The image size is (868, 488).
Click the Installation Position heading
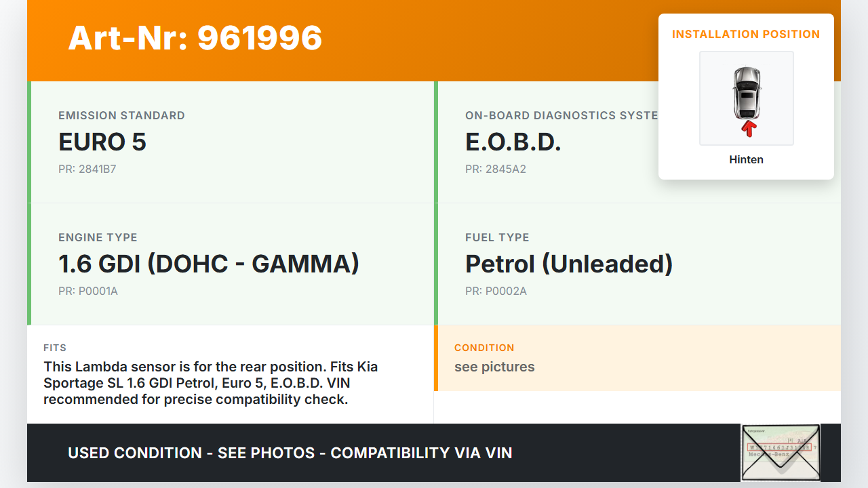point(746,34)
